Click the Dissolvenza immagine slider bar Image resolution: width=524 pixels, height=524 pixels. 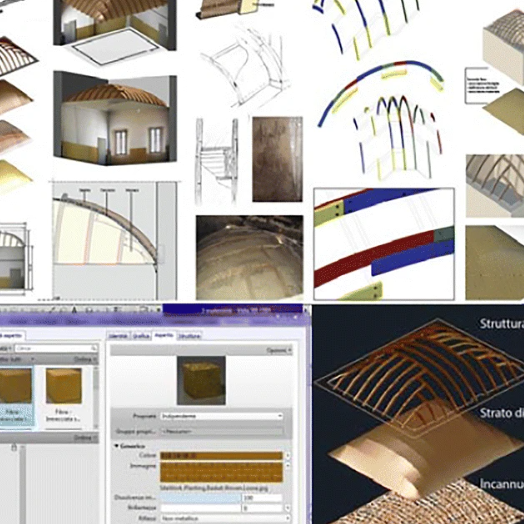[201, 498]
